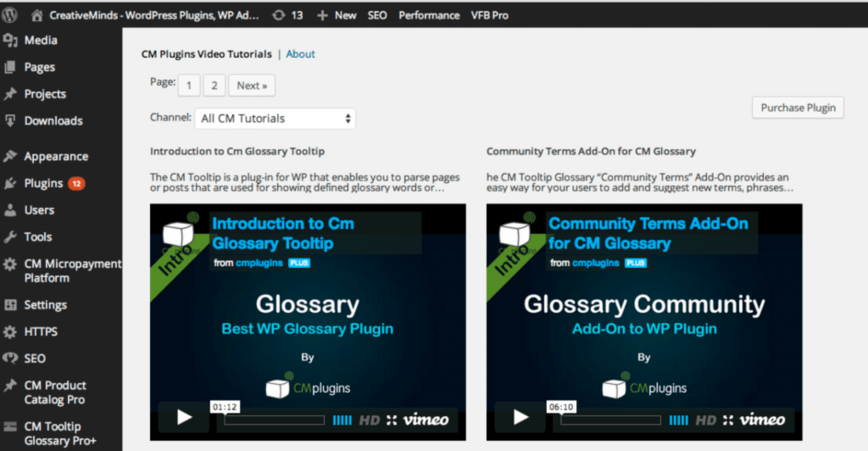The image size is (868, 451).
Task: Click the plus icon beside New
Action: 322,15
